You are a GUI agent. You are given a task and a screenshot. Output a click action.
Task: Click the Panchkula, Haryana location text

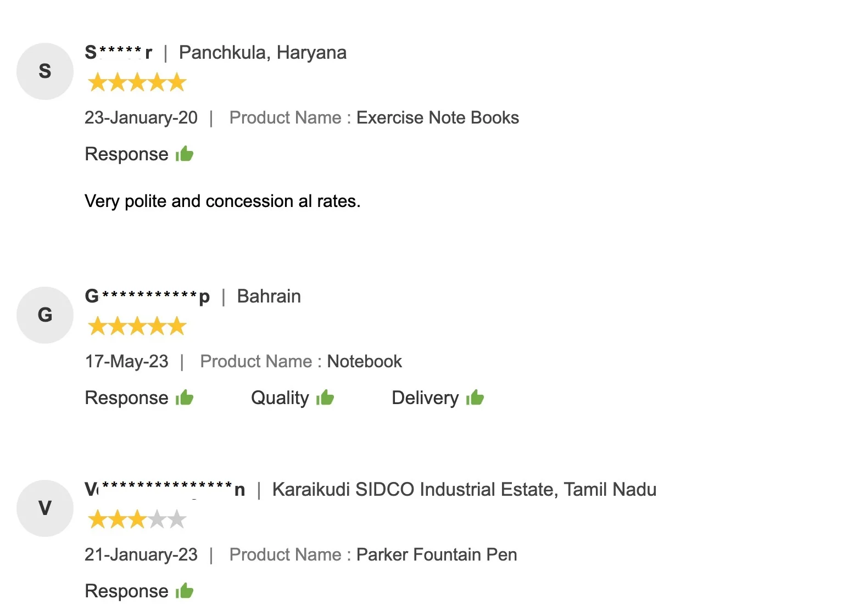(x=263, y=53)
